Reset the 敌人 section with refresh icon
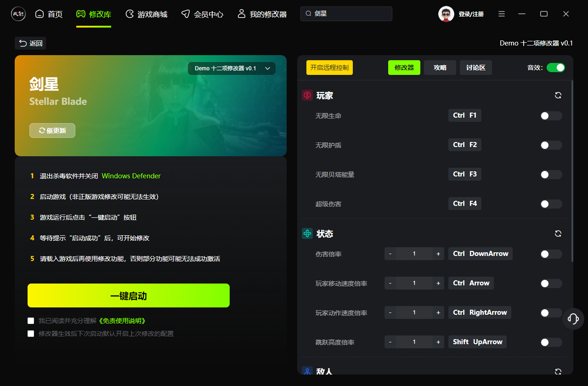The height and width of the screenshot is (386, 588). click(558, 371)
